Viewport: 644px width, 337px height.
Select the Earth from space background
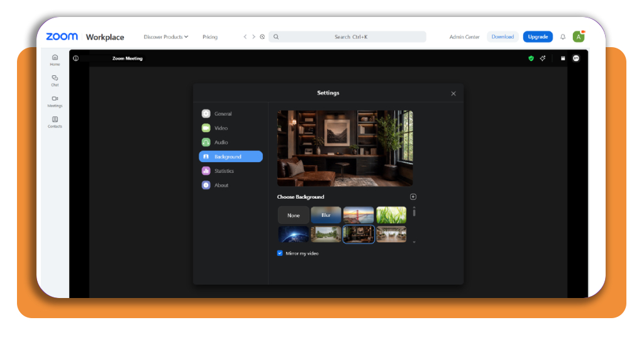click(293, 235)
